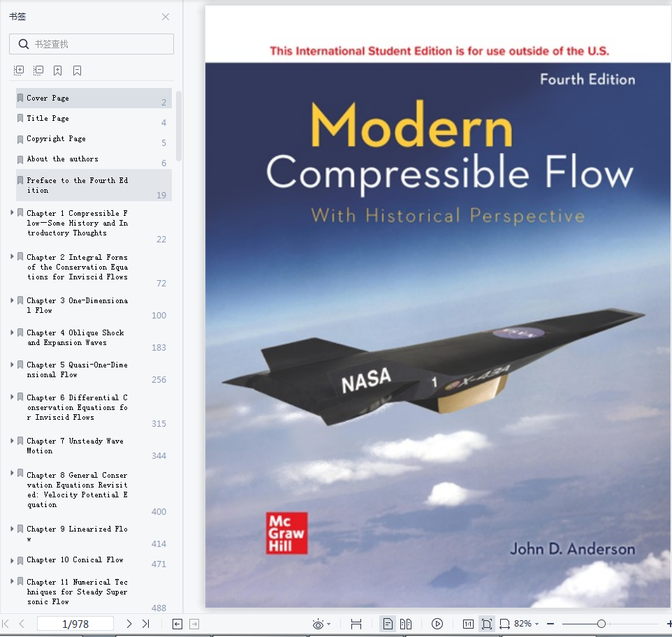Expand Chapter 5 Quasi-One-Dimensional Flow bookmark

[12, 365]
